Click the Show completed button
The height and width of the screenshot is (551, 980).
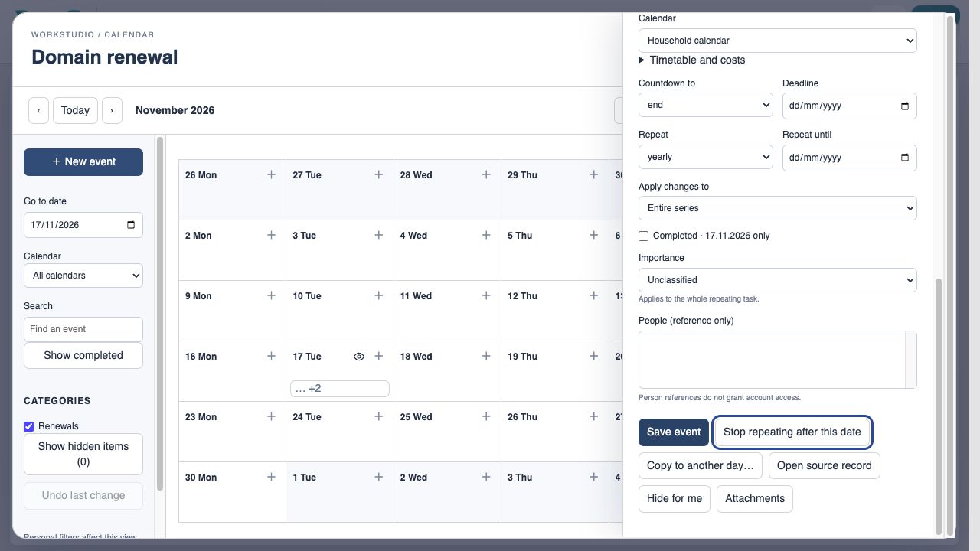pyautogui.click(x=83, y=356)
